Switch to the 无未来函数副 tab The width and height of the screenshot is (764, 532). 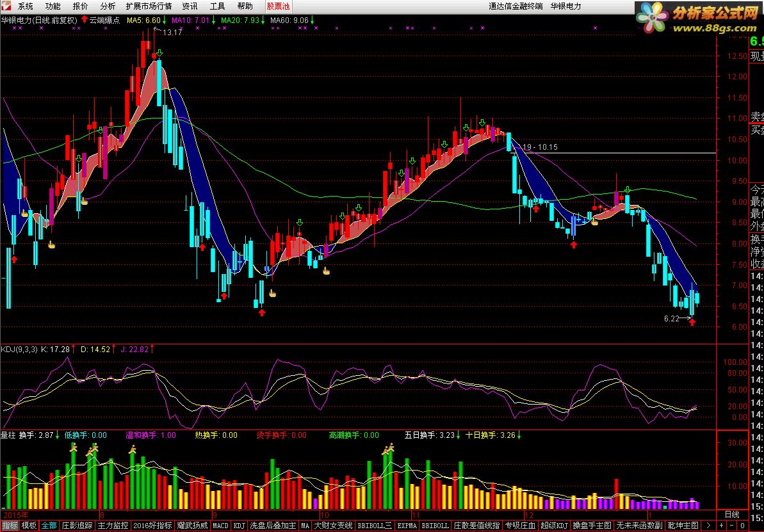point(638,526)
